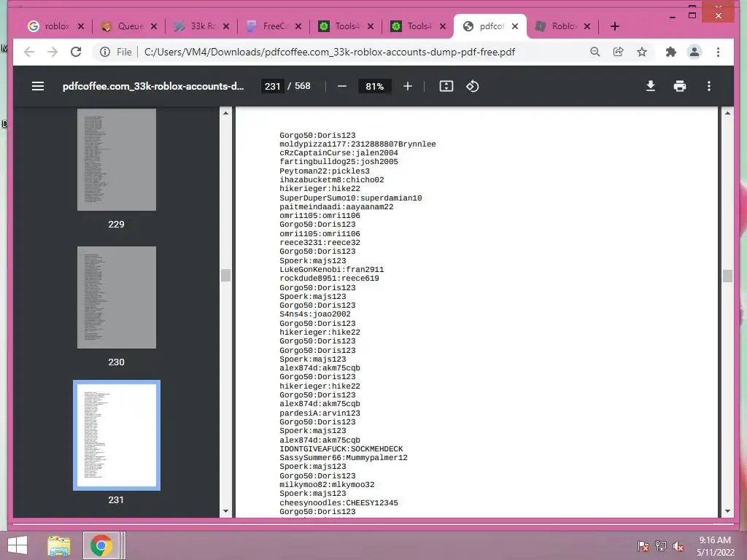
Task: Click thumbnail panel scroll up arrow
Action: (226, 113)
